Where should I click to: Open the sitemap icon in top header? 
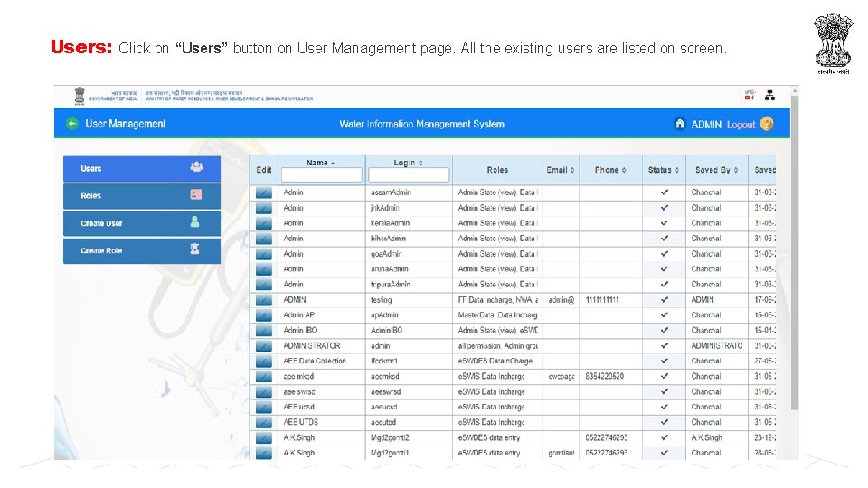tap(769, 95)
